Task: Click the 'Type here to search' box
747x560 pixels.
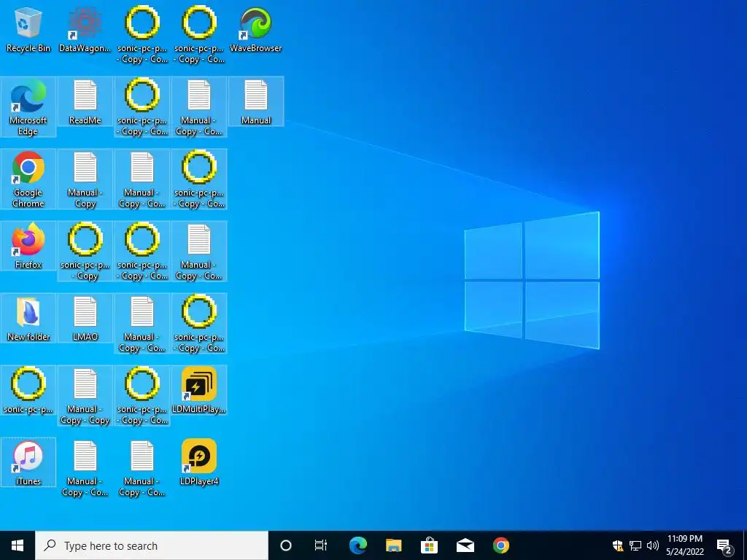Action: point(152,545)
